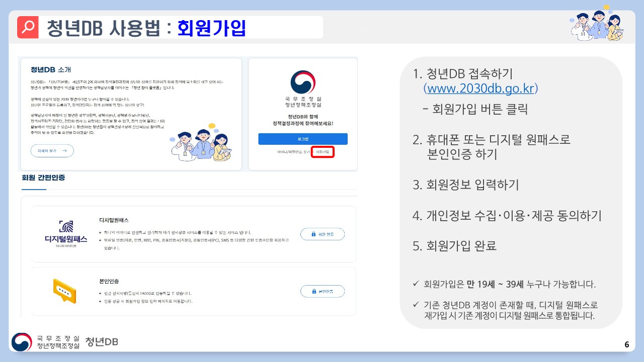Click the 회원 인증 button for 디지털원패스

tap(323, 234)
